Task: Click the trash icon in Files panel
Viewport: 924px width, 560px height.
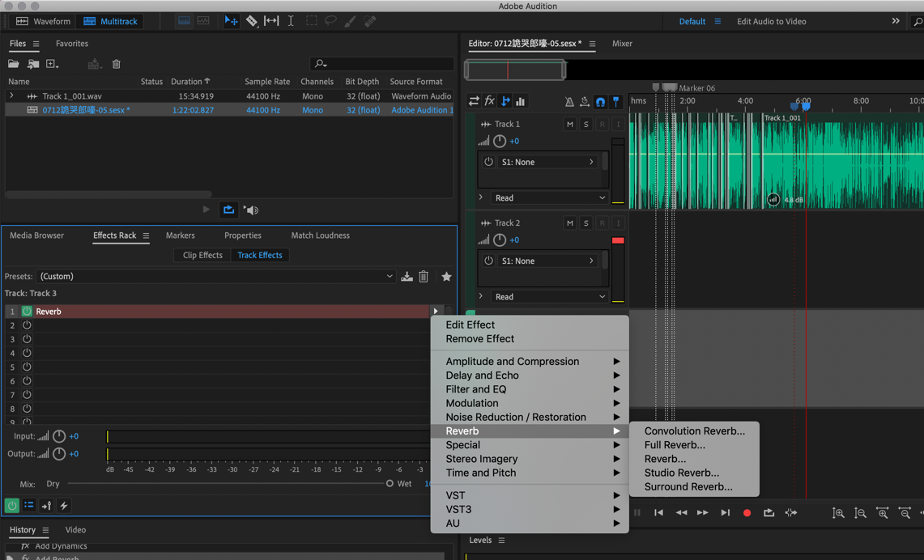Action: [x=116, y=64]
